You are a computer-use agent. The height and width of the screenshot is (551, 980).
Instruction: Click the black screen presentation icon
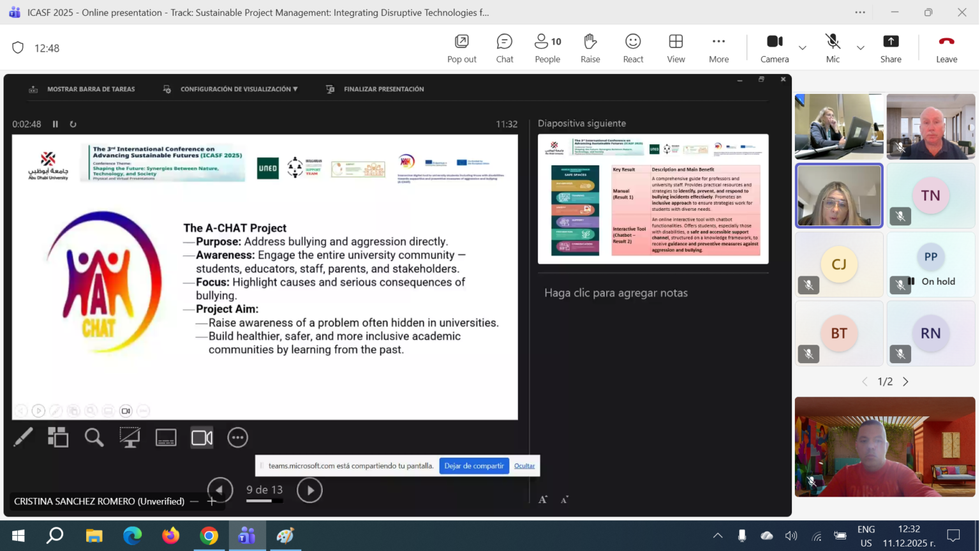[x=130, y=437]
